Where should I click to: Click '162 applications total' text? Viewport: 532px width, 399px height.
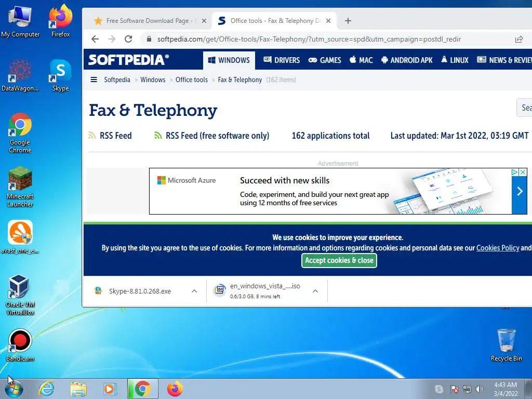point(330,136)
